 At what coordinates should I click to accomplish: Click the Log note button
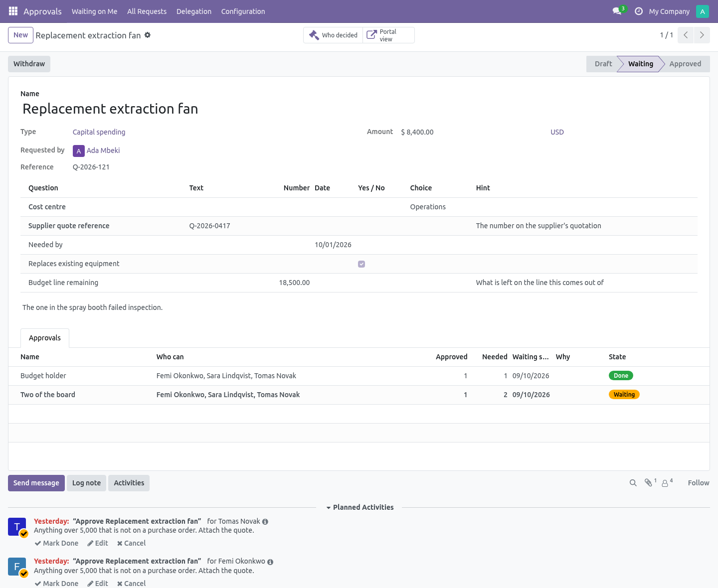tap(87, 483)
